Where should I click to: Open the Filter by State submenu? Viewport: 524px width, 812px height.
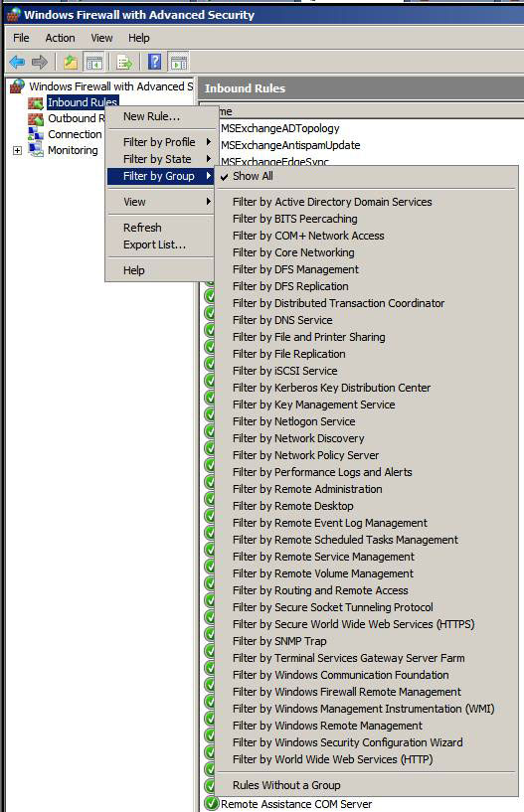point(161,159)
